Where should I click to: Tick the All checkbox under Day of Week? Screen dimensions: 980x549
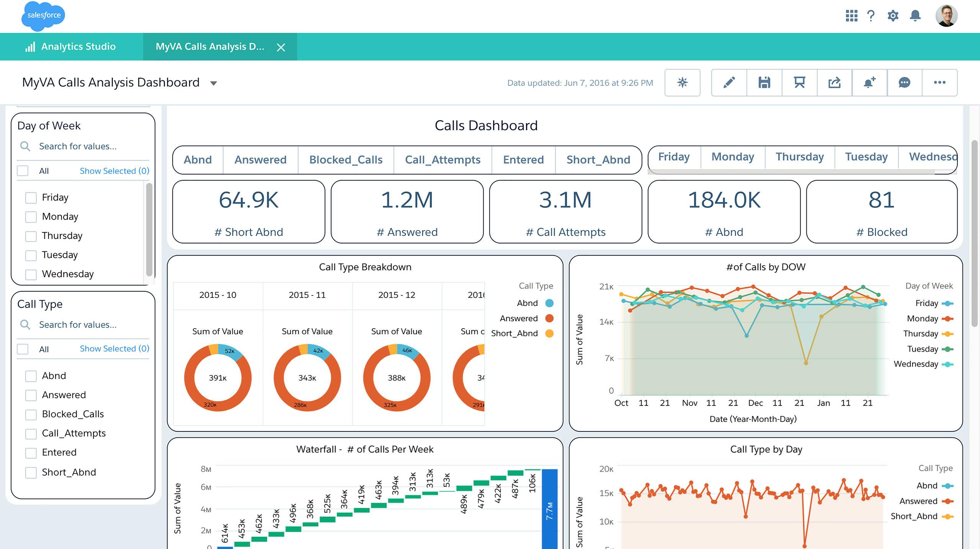click(x=23, y=171)
